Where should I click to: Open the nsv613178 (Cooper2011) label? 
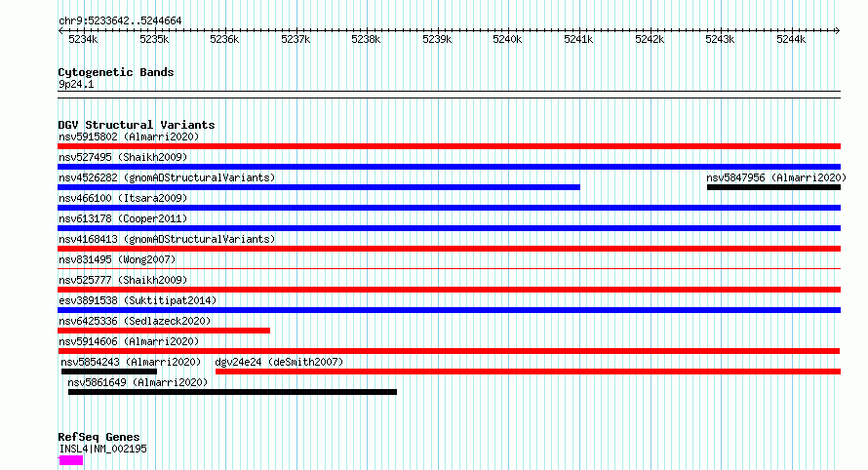123,218
